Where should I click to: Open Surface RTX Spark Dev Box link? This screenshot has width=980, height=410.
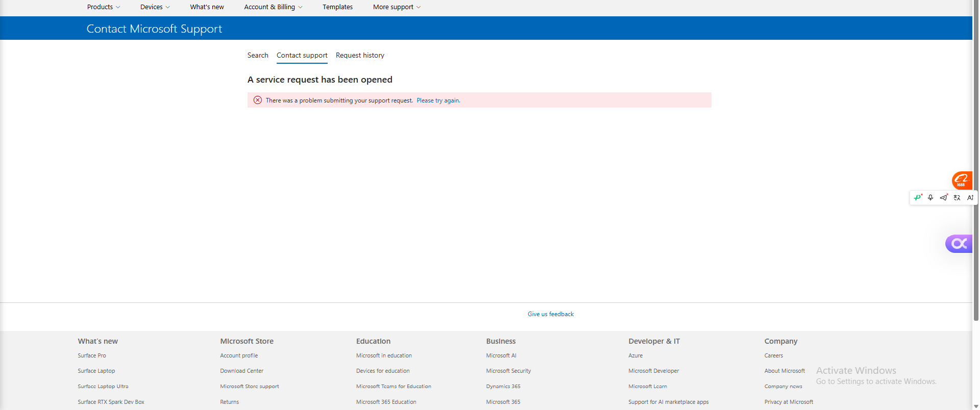click(111, 402)
